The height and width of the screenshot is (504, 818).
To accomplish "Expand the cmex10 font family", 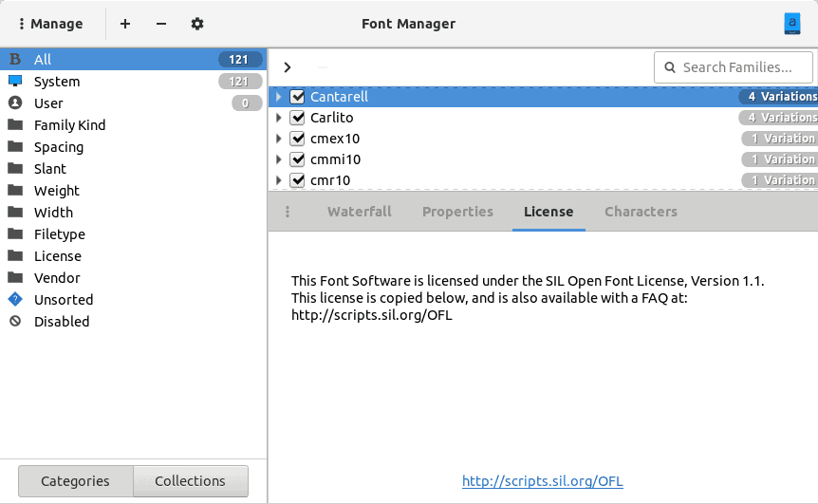I will point(278,139).
